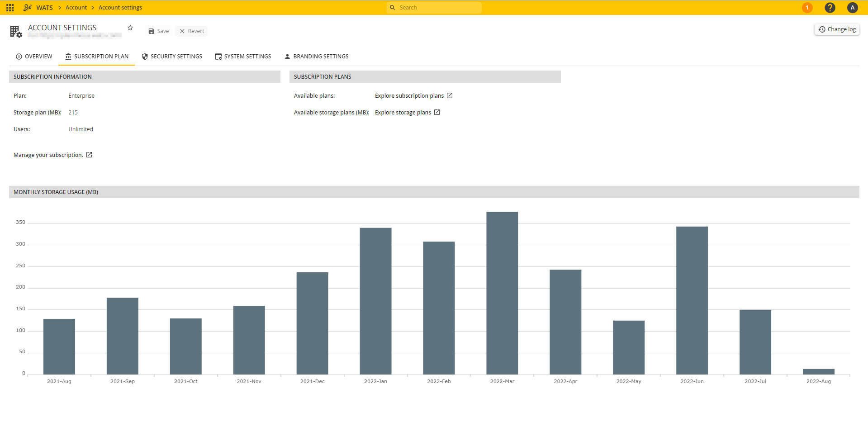
Task: Click the 2022-Jul bar in chart
Action: point(755,342)
